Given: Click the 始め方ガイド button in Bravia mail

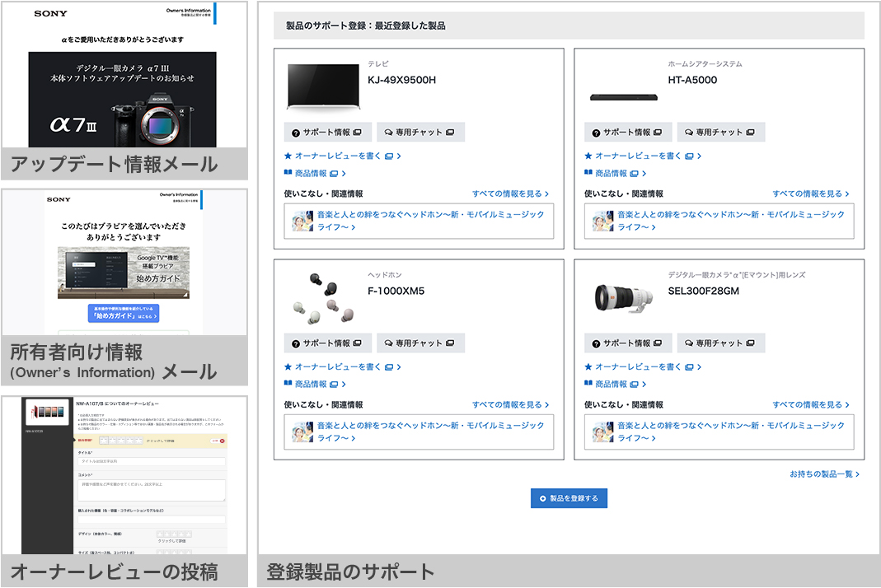Looking at the screenshot, I should (x=123, y=314).
